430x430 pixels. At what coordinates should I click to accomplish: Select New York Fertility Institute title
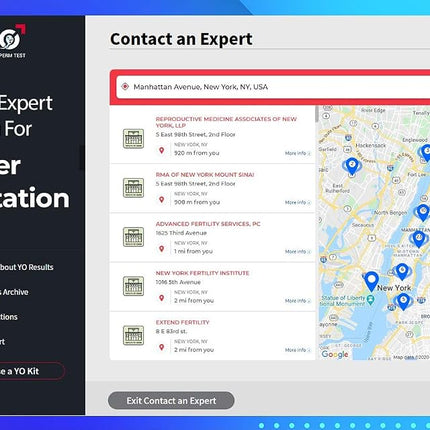(202, 273)
